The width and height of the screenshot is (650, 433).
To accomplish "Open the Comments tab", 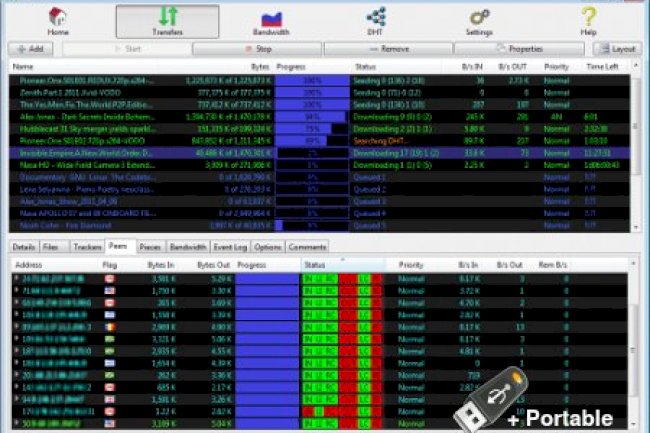I will pos(307,247).
